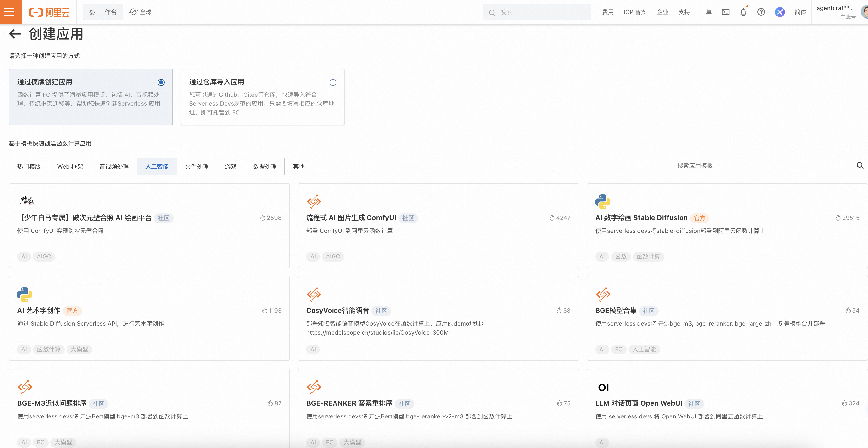868x448 pixels.
Task: Switch to the 游戏 template category
Action: point(231,166)
